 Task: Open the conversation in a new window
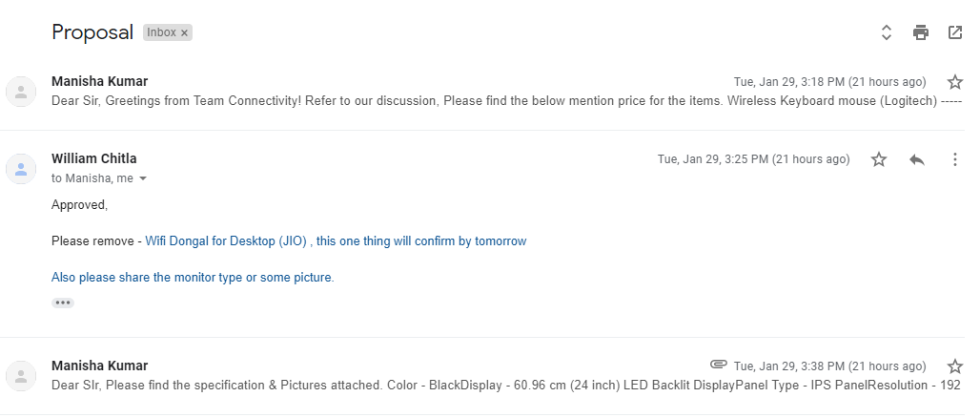pos(954,32)
